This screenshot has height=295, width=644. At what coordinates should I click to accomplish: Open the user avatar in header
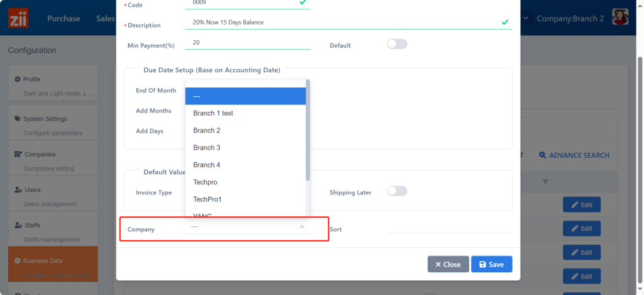622,18
